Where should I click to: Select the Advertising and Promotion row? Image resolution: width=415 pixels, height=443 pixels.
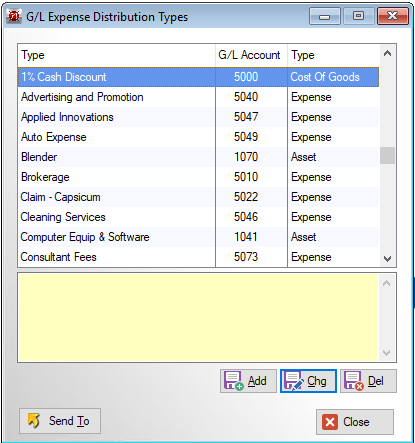pos(198,97)
